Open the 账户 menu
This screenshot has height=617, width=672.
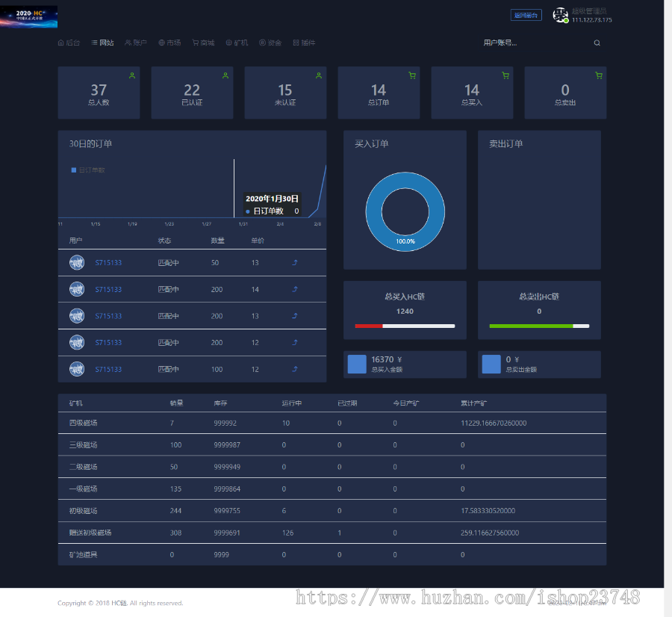[x=136, y=43]
